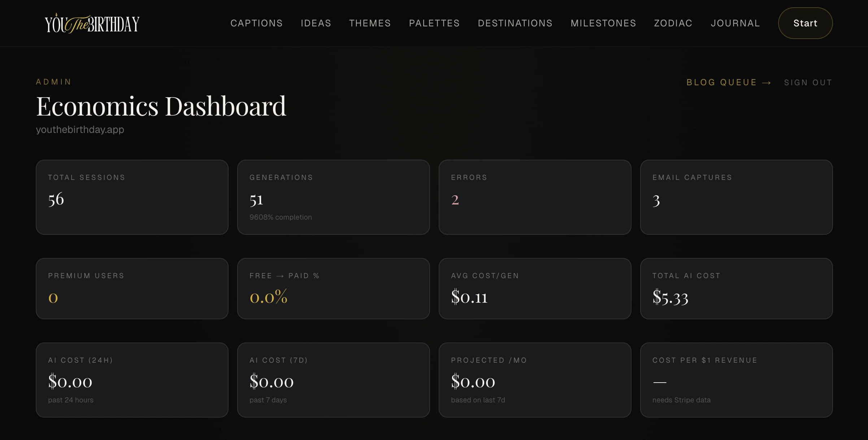868x440 pixels.
Task: Click the Total Sessions card
Action: click(x=132, y=197)
